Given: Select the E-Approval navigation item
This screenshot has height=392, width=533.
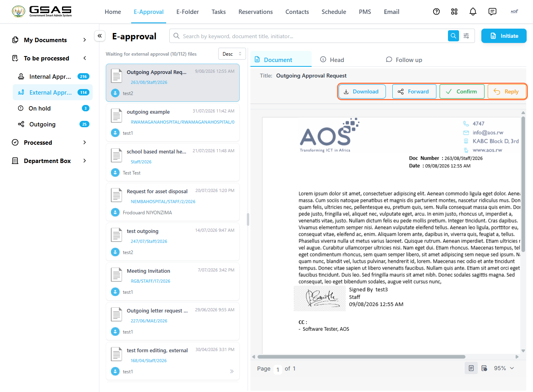Looking at the screenshot, I should click(x=149, y=12).
